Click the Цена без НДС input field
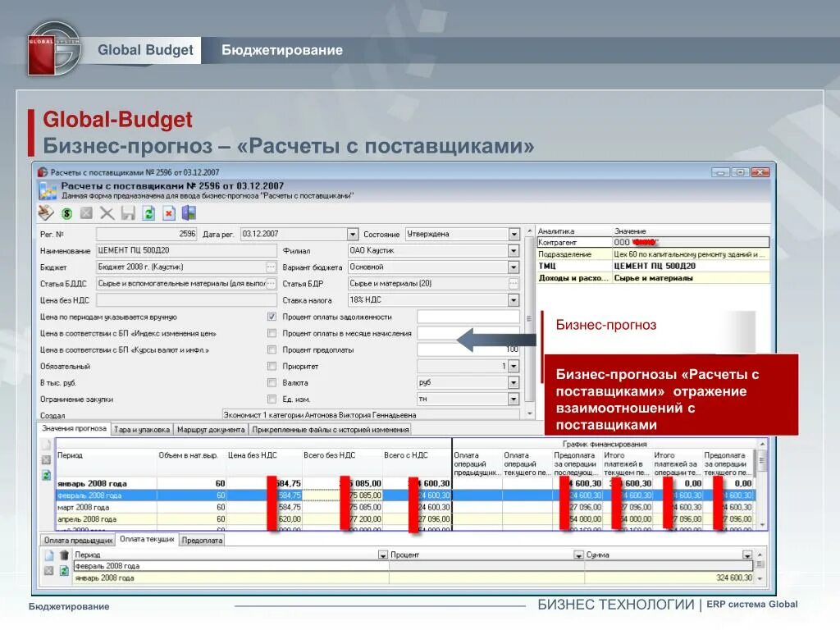 (186, 300)
